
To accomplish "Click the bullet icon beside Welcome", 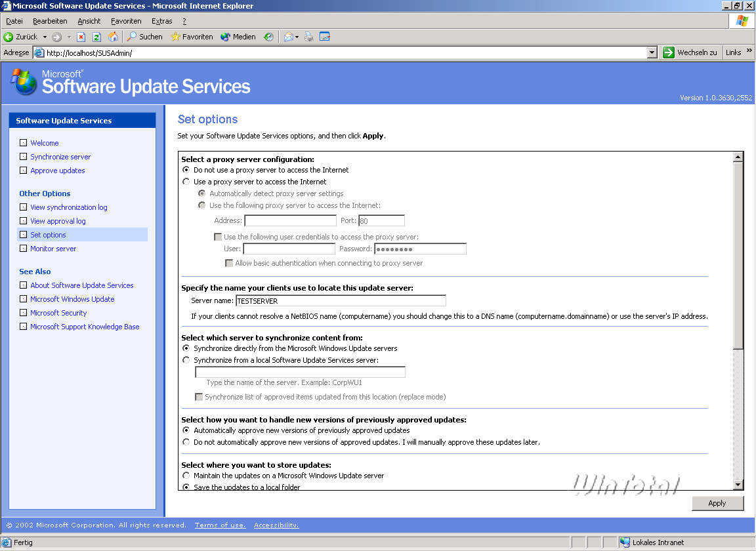I will pyautogui.click(x=23, y=143).
